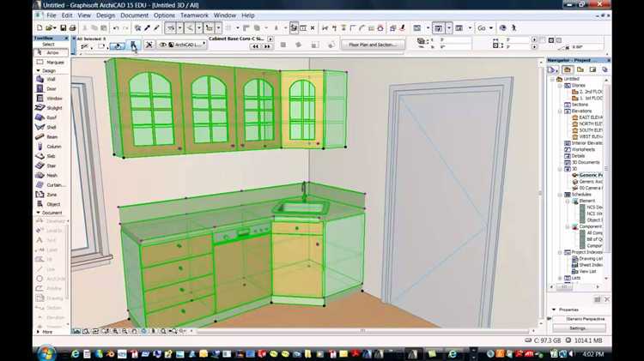Open the Project Map view in Navigator
644x361 pixels.
[568, 69]
